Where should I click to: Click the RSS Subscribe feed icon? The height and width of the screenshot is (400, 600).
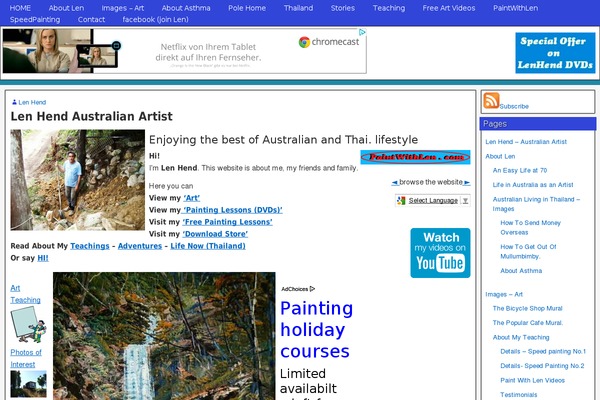point(491,100)
